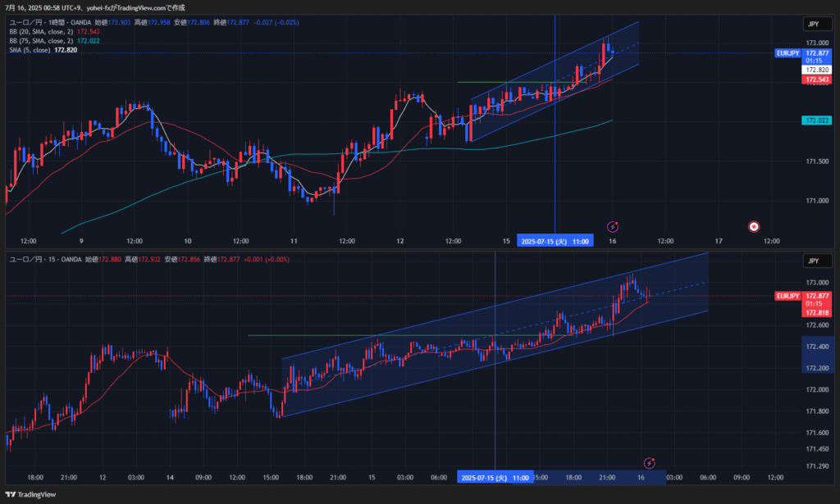The width and height of the screenshot is (840, 504).
Task: Click the white 172.820 SMA price axis tag
Action: [816, 70]
